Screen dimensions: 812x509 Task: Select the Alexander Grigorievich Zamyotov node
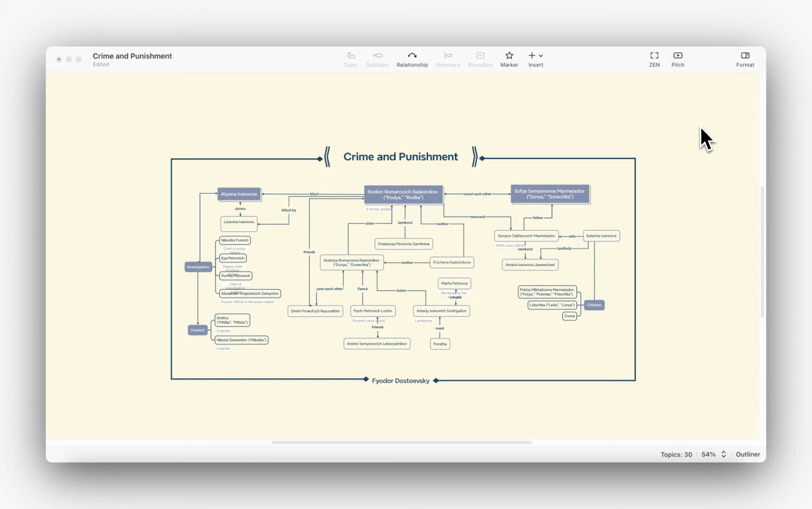pos(250,294)
